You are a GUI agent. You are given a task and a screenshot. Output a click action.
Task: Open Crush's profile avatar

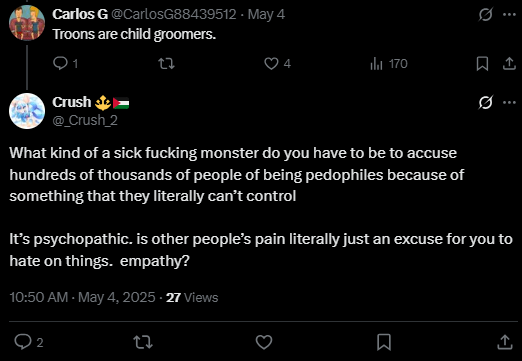point(27,111)
